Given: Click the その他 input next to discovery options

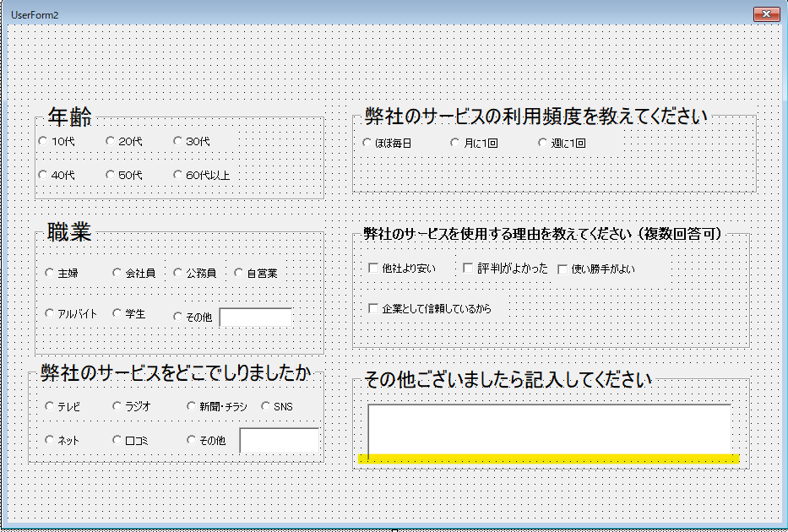Looking at the screenshot, I should coord(281,440).
